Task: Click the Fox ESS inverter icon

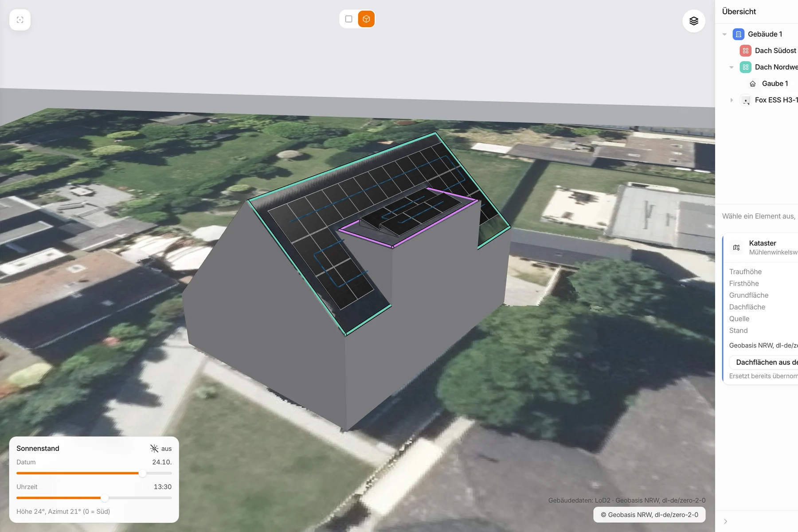Action: click(746, 100)
